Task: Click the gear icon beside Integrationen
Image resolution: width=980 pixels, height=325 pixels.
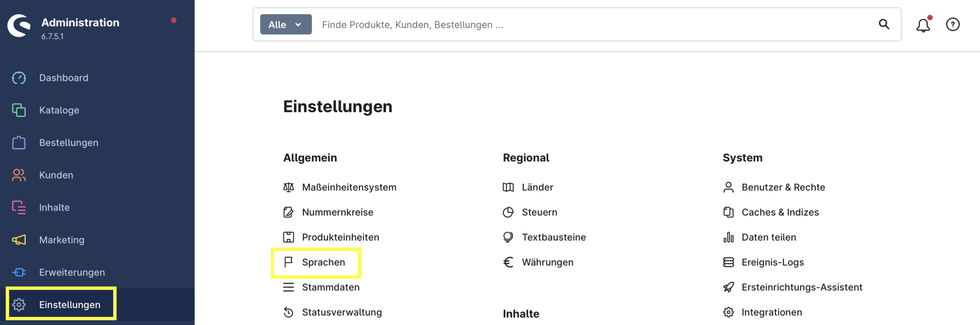Action: point(728,312)
